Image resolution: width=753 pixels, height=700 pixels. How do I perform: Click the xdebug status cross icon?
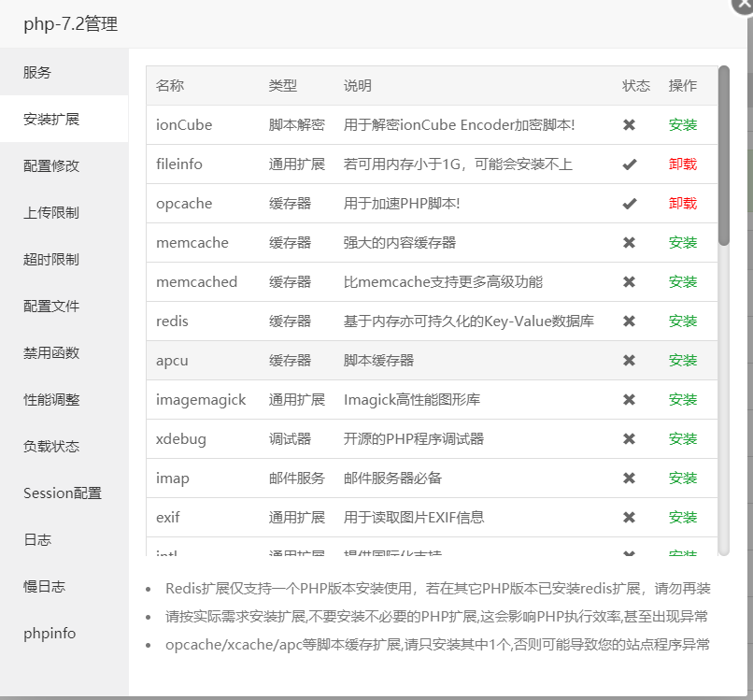pyautogui.click(x=629, y=438)
